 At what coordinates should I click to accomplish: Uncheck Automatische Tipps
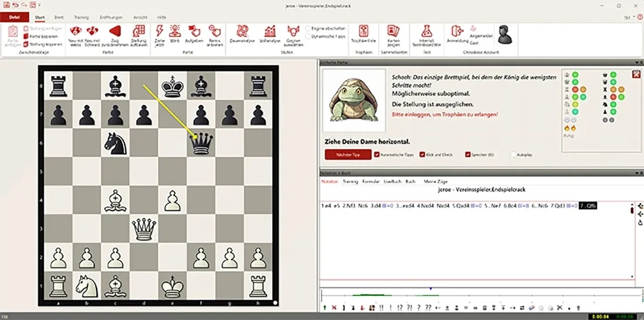pos(376,155)
